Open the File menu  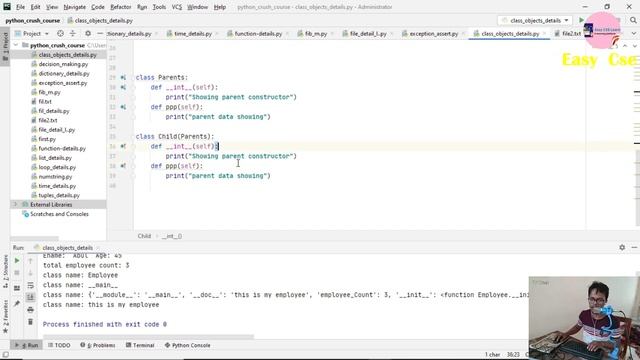click(x=20, y=7)
